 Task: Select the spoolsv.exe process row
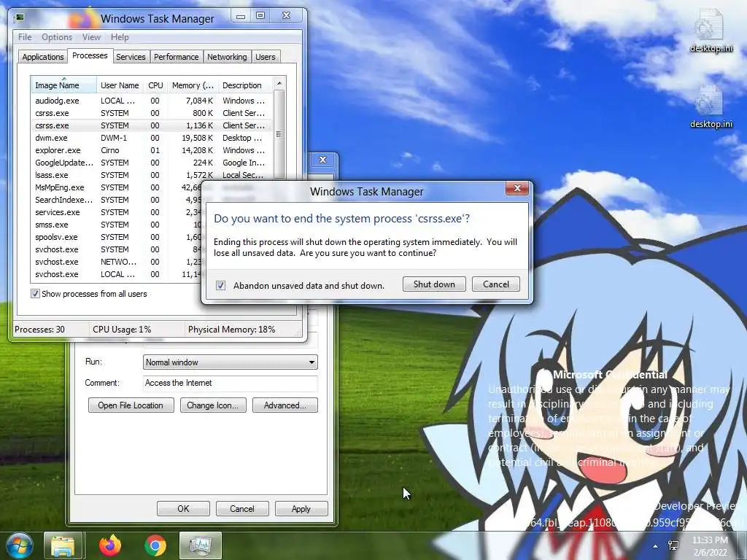116,237
